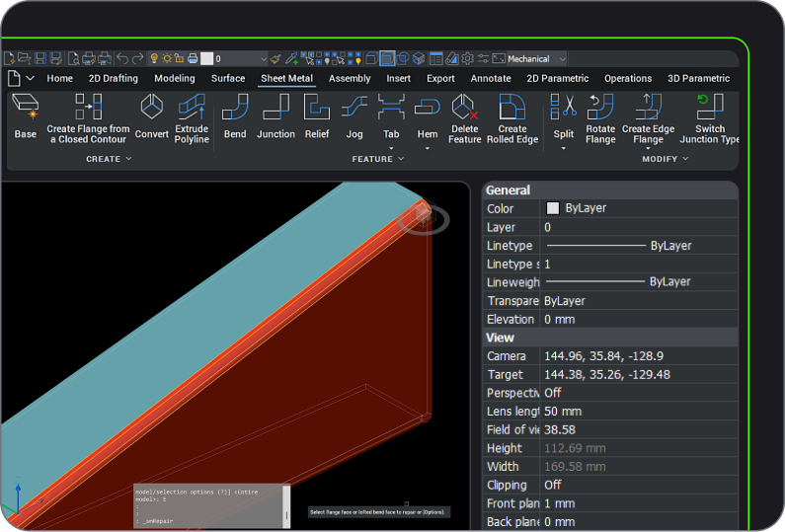Open the Annotate ribbon tab
The image size is (785, 532).
point(491,79)
